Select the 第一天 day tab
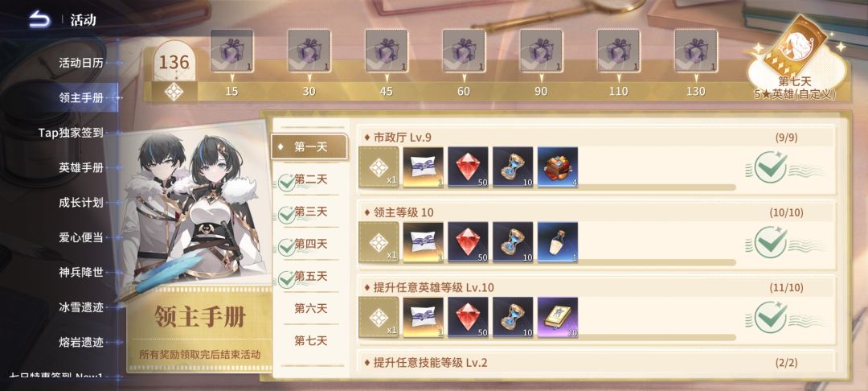 309,146
